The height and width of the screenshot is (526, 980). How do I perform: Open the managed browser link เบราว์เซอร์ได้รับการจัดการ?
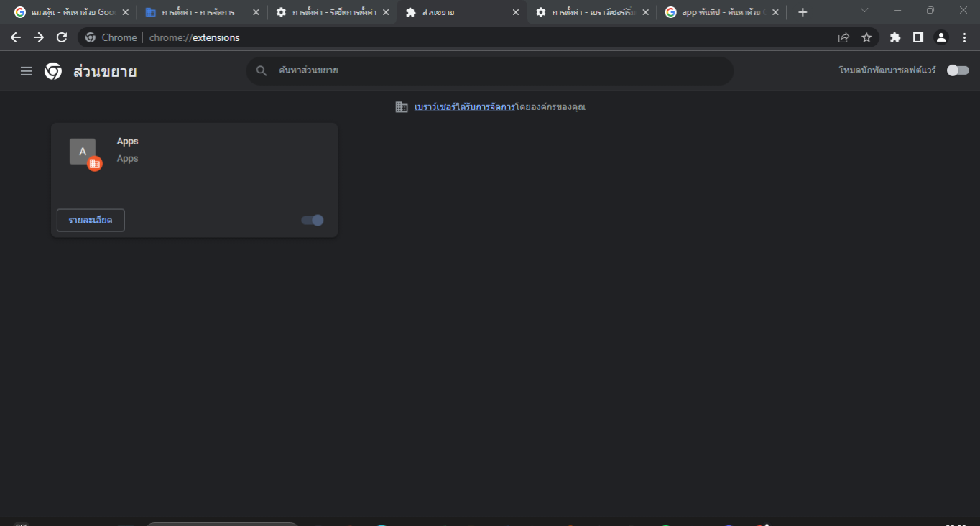click(x=465, y=107)
